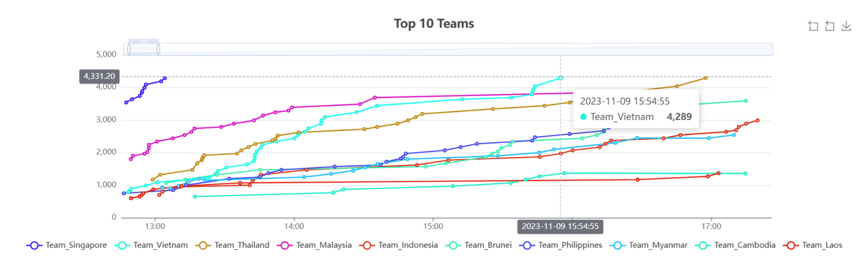Disable the Team_Myanmar line

tap(649, 246)
